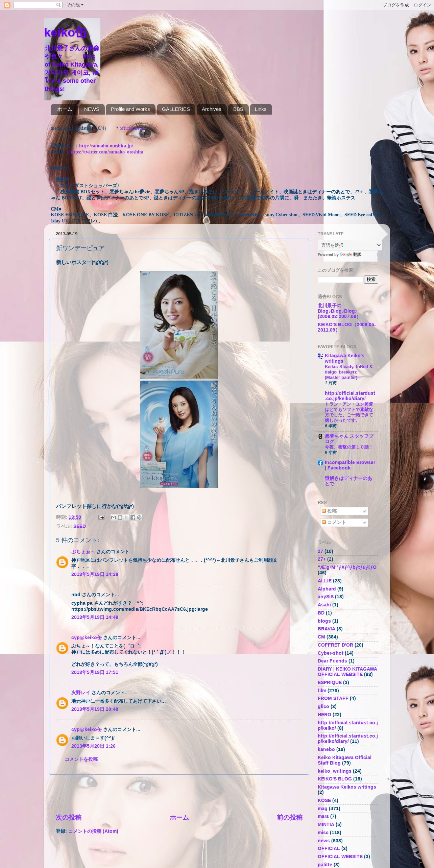The image size is (434, 868).
Task: Click the email-post envelope icon
Action: 101,517
